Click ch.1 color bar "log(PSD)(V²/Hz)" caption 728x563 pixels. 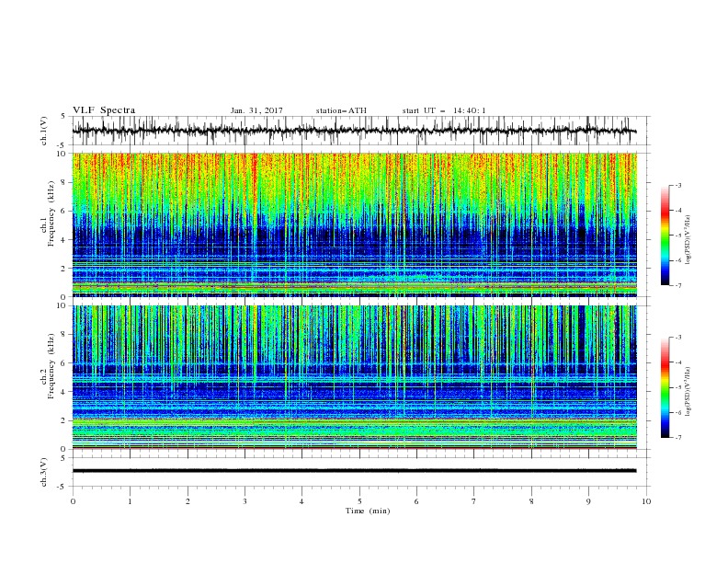(x=688, y=240)
